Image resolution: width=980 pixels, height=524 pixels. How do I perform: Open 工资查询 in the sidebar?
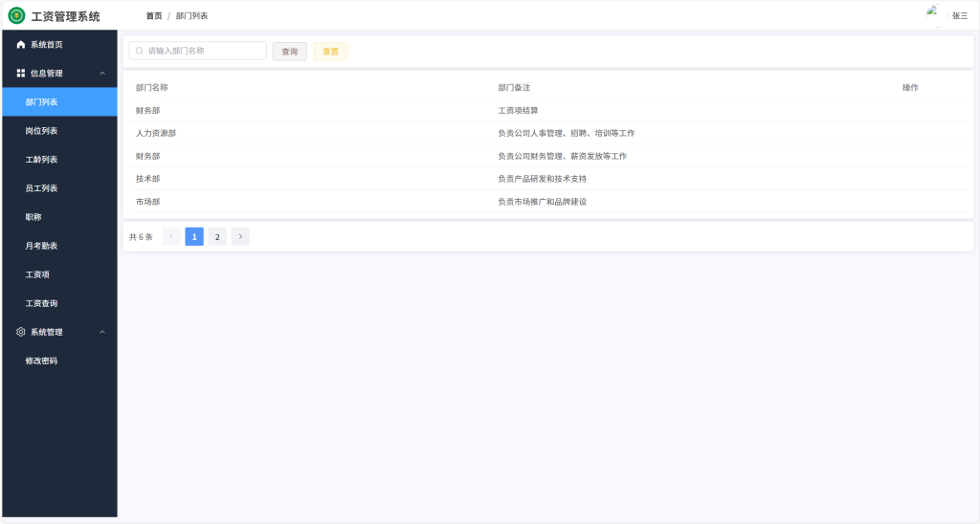59,303
